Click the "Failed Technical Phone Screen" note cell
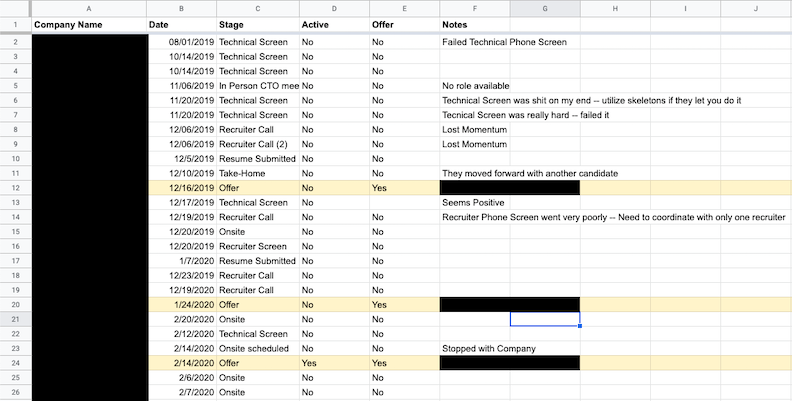The height and width of the screenshot is (401, 792). [504, 42]
